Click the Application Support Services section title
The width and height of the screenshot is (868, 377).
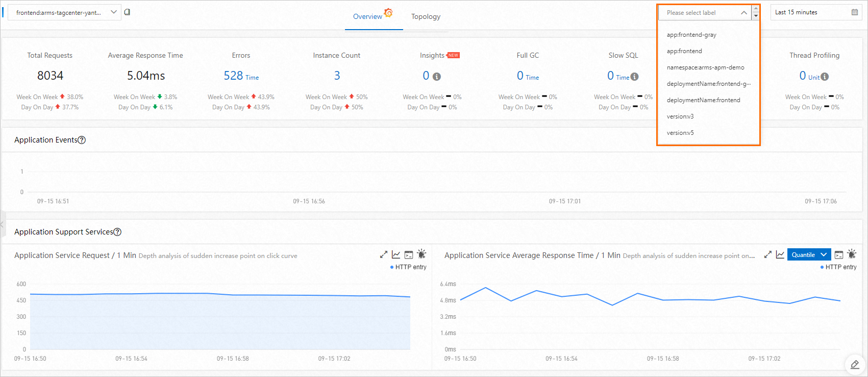click(63, 232)
